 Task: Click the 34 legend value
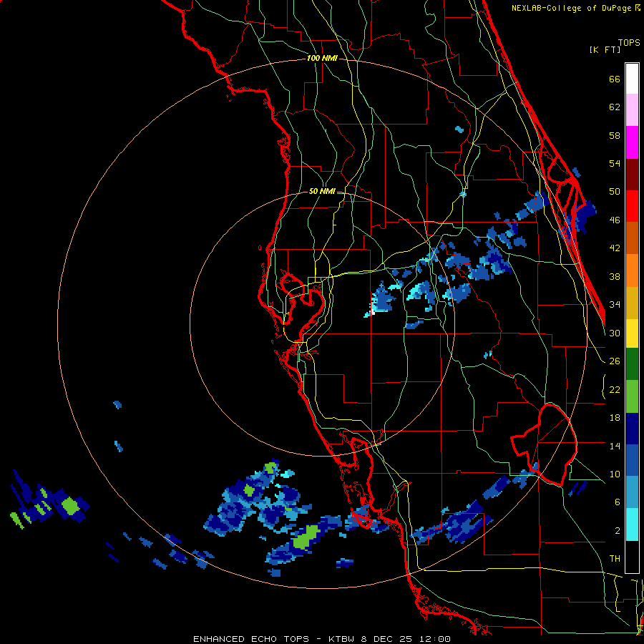coord(615,304)
